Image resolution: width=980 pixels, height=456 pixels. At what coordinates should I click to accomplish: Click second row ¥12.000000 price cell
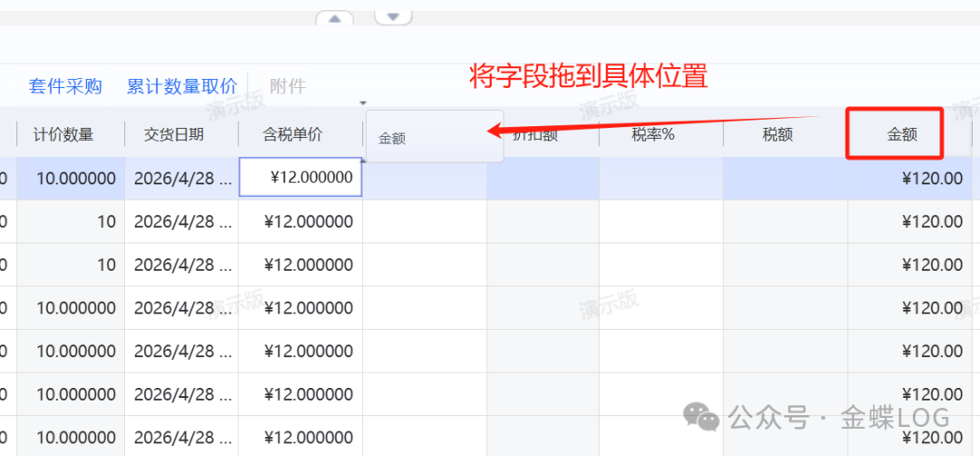[x=300, y=222]
